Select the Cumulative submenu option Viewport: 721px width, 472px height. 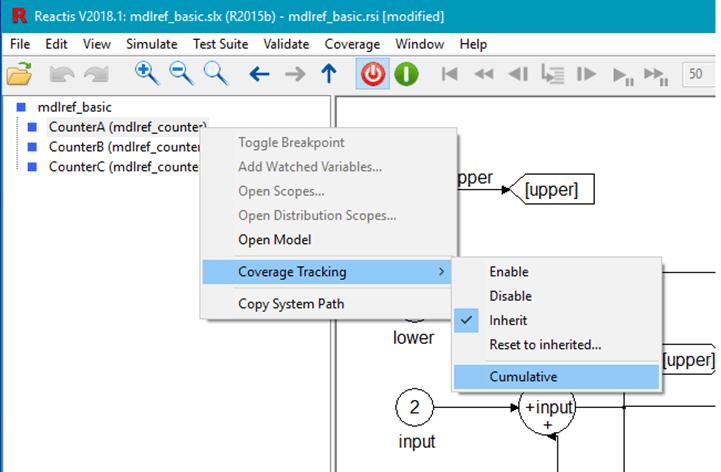click(x=556, y=377)
